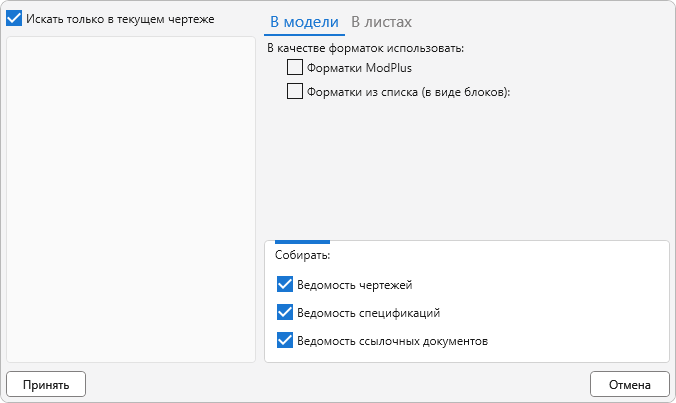This screenshot has height=403, width=676.
Task: Click the "Собирать:" heading label
Action: click(303, 255)
